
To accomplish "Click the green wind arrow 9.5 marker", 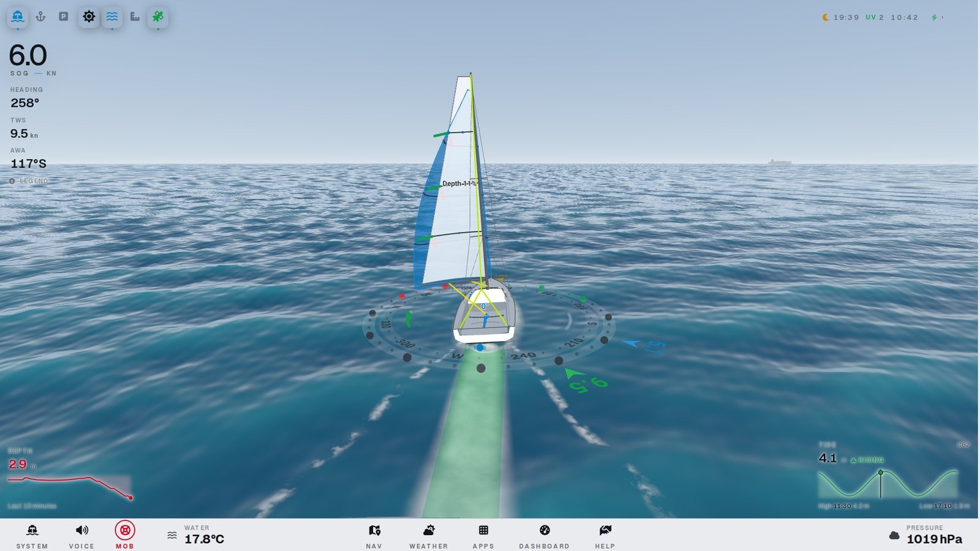I will click(x=586, y=380).
